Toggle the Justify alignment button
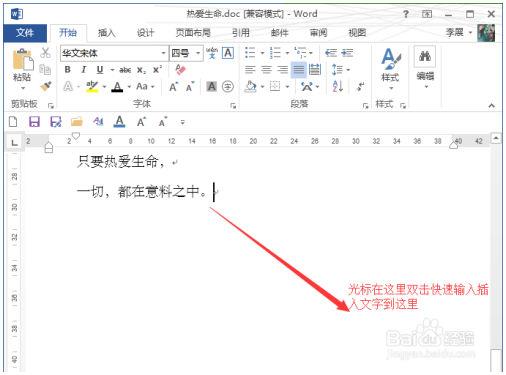506x375 pixels. [298, 70]
